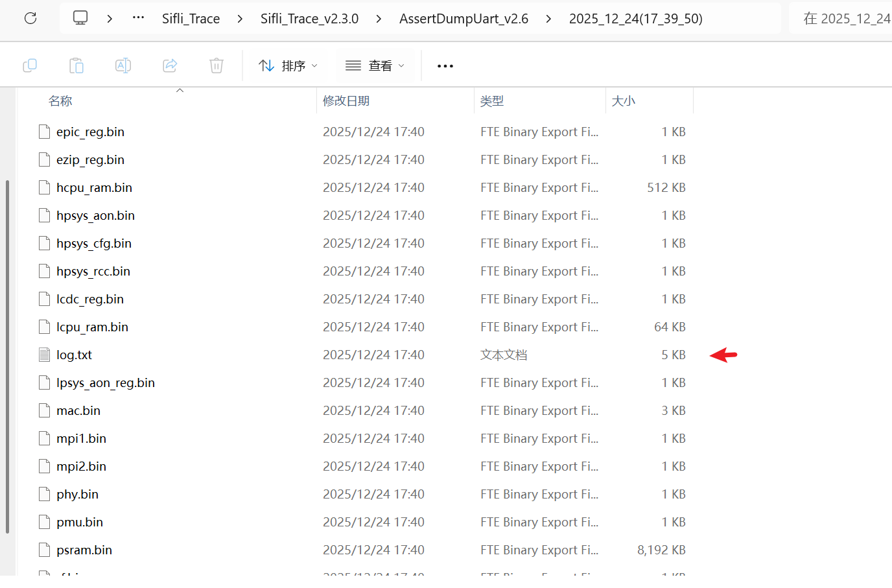892x588 pixels.
Task: Click the paste clipboard icon
Action: pyautogui.click(x=76, y=65)
